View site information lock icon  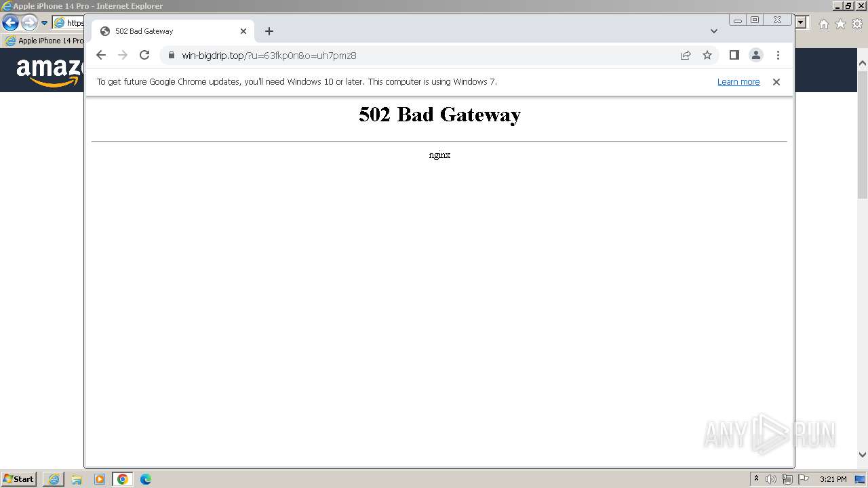(x=171, y=56)
